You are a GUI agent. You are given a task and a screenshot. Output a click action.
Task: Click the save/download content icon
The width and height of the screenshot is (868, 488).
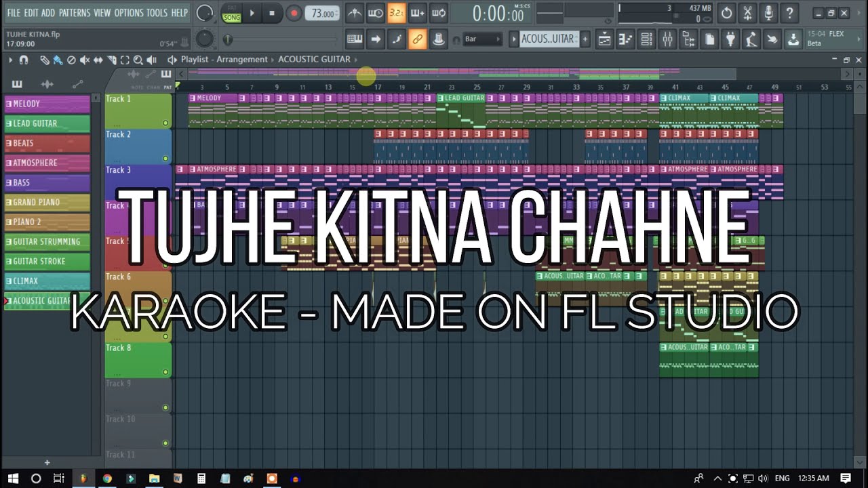pos(793,39)
